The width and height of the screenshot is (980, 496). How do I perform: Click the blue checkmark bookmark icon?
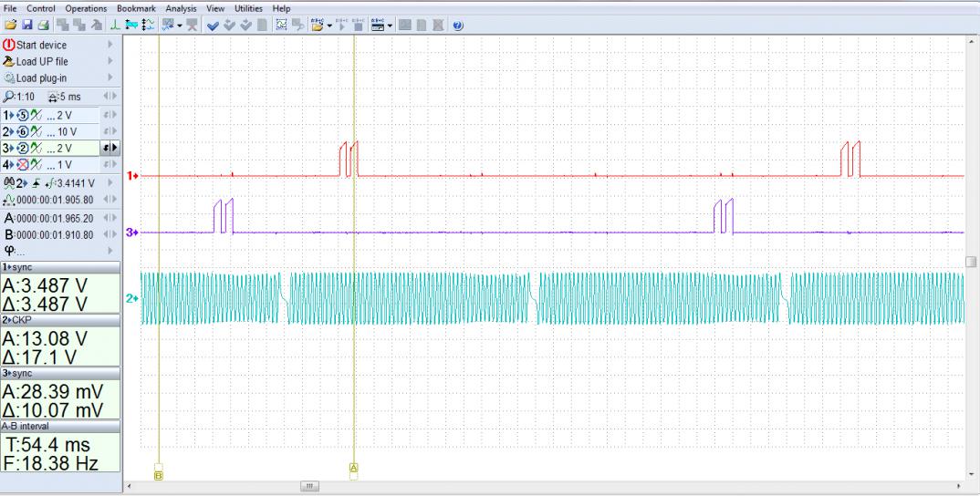[x=212, y=25]
